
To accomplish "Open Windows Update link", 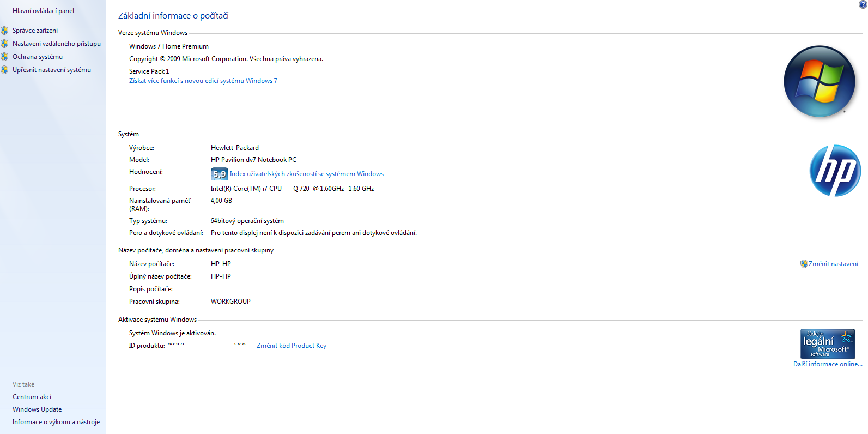I will pos(37,409).
